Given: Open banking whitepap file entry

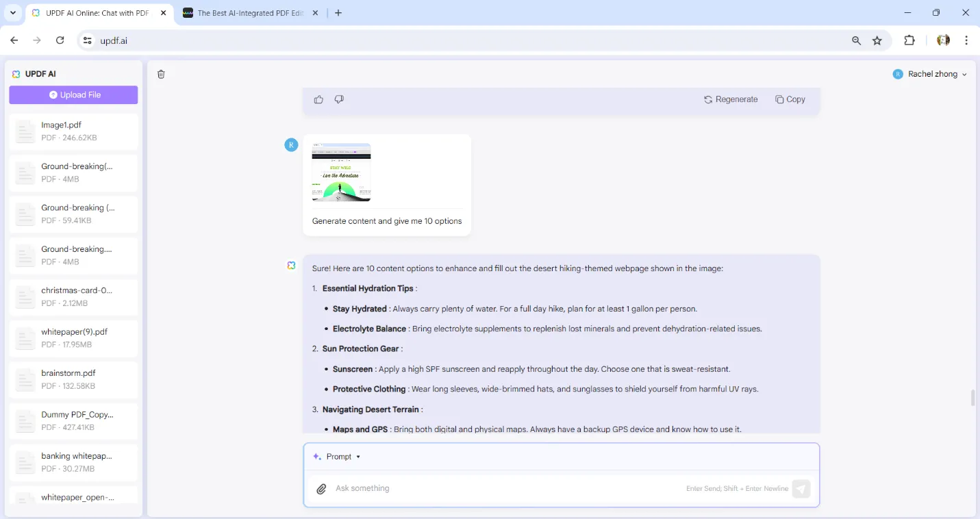Looking at the screenshot, I should (73, 462).
